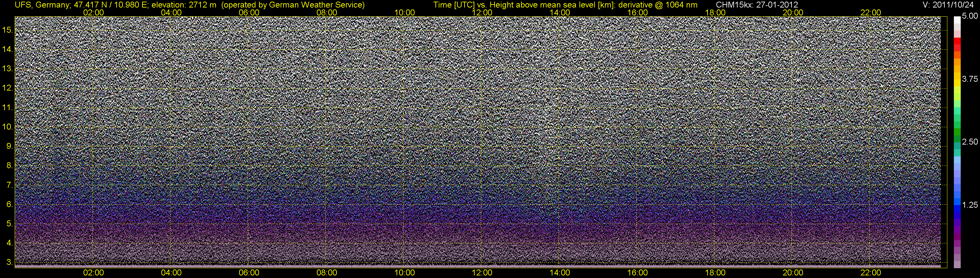Viewport: 980px width, 278px height.
Task: Click the 06:00 label on the bottom time axis
Action: tap(249, 273)
